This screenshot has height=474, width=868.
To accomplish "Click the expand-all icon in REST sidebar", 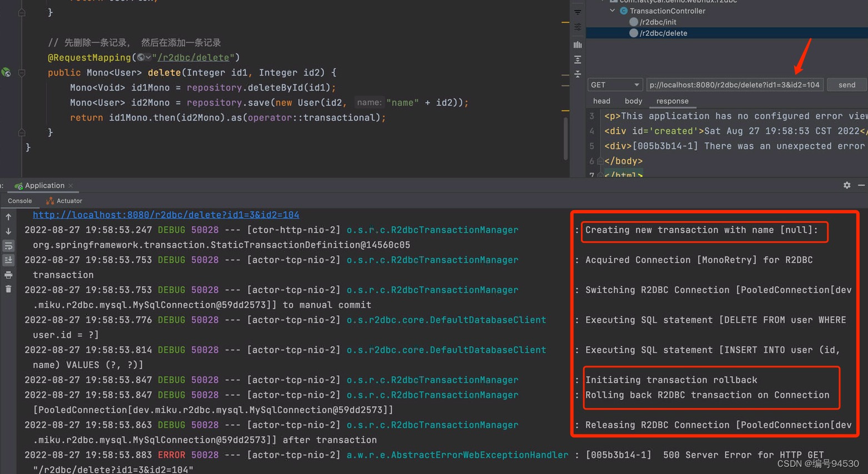I will tap(578, 59).
